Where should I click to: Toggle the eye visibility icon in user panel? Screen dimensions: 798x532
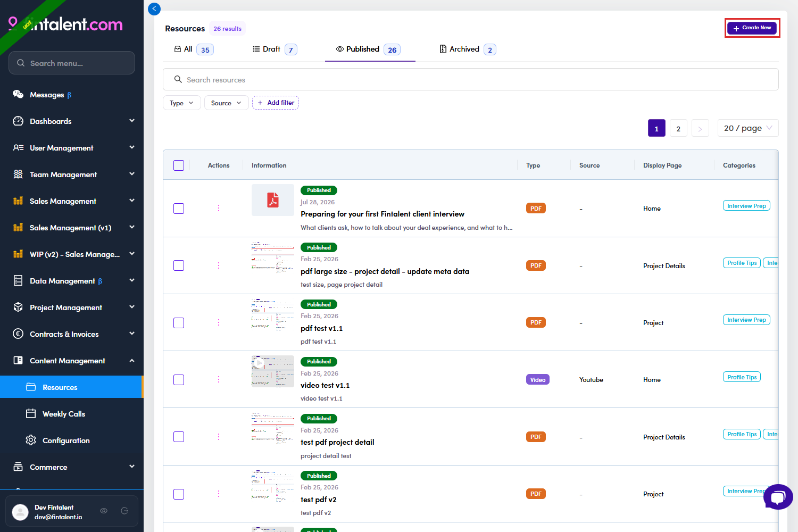click(x=104, y=511)
